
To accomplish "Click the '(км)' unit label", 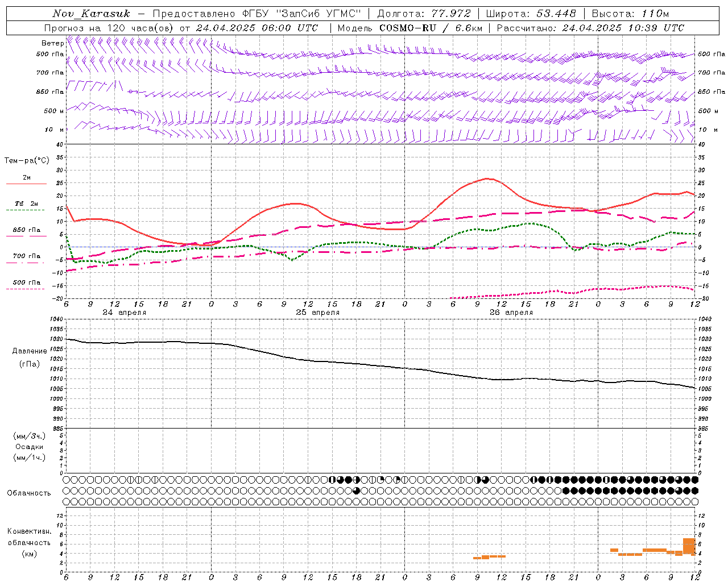I will 29,554.
